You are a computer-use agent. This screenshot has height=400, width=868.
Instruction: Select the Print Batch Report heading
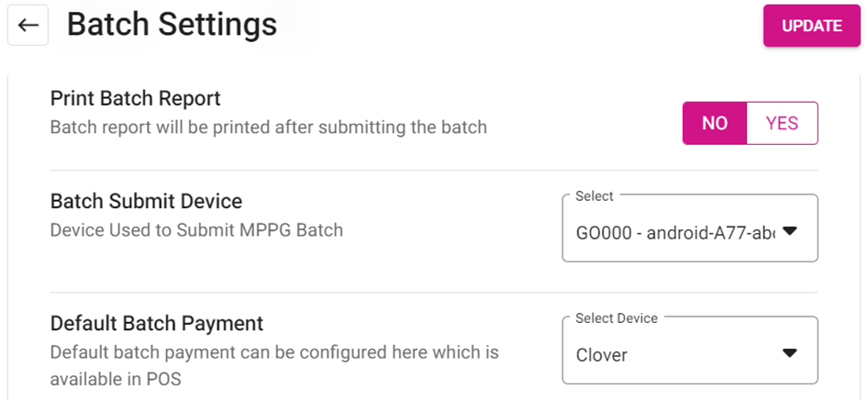[135, 98]
